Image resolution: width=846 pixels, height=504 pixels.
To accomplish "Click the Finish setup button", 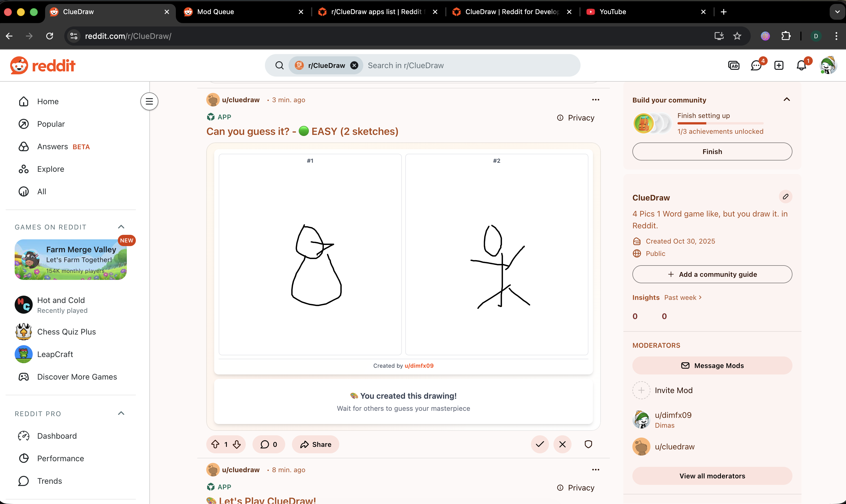I will (712, 151).
